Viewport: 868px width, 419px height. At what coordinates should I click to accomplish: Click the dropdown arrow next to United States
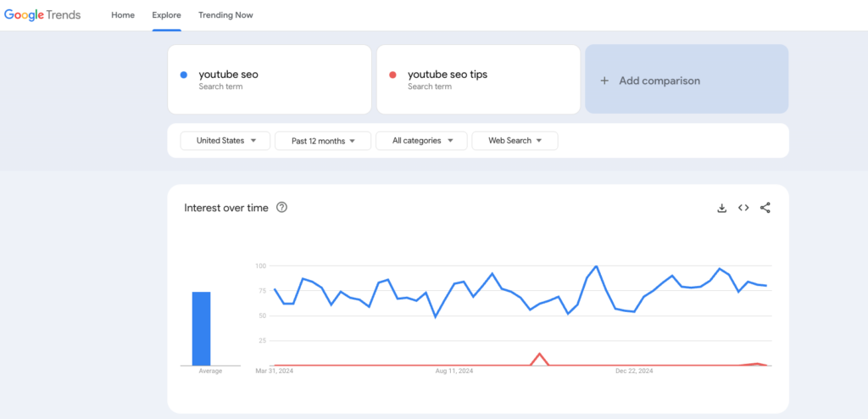pos(253,141)
